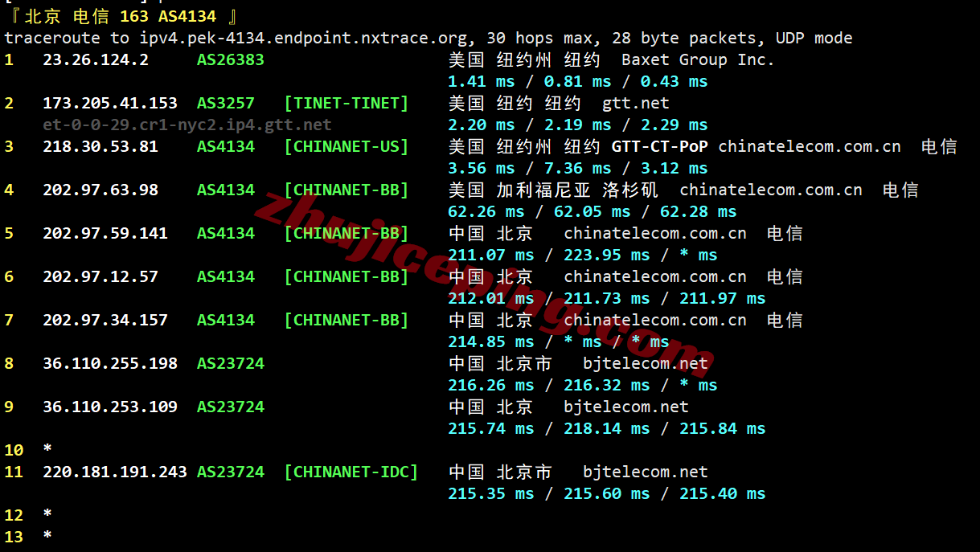
Task: Click latency line starting 2.20 ms
Action: point(578,125)
